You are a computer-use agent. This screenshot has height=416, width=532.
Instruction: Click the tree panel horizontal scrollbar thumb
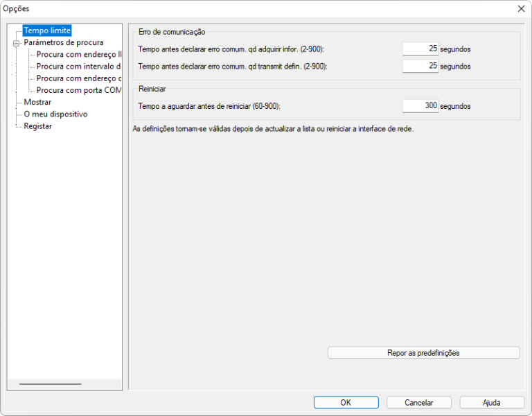pos(50,383)
